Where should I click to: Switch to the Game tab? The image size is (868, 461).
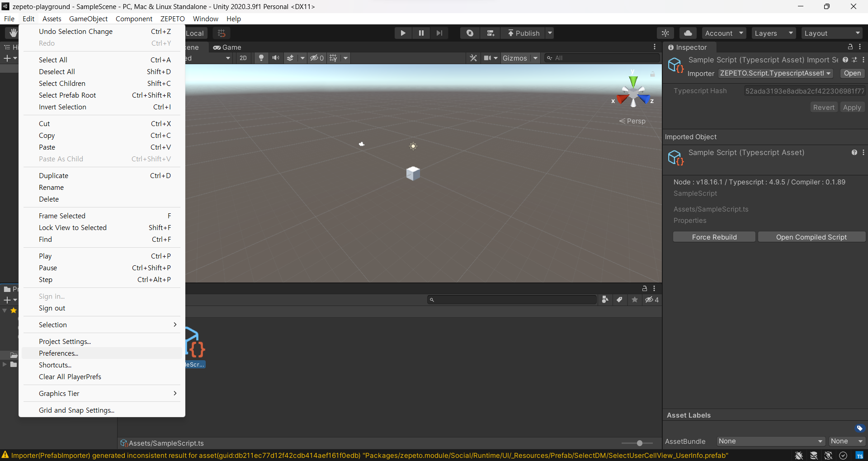tap(227, 47)
